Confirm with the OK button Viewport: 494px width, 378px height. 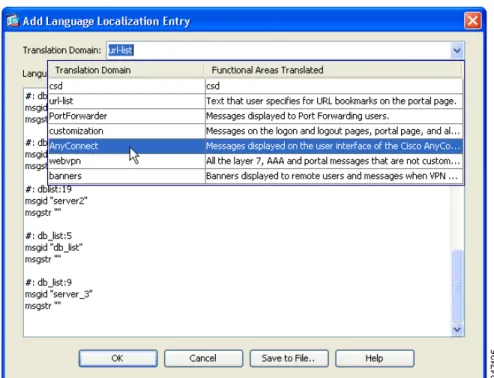(x=118, y=358)
